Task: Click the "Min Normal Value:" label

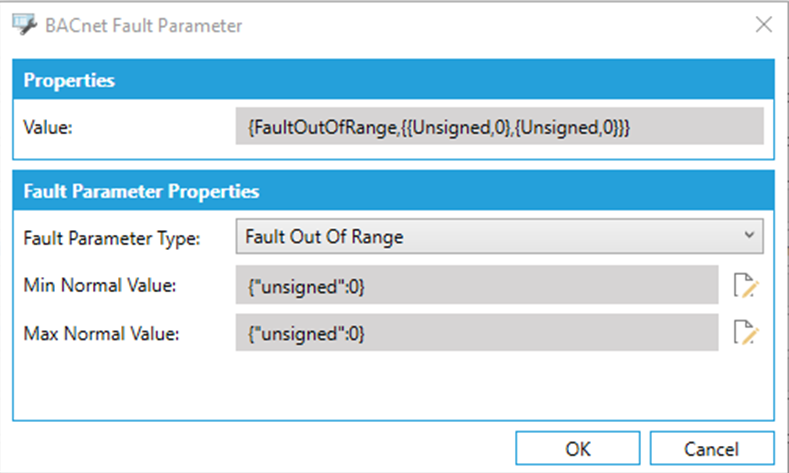Action: (x=100, y=286)
